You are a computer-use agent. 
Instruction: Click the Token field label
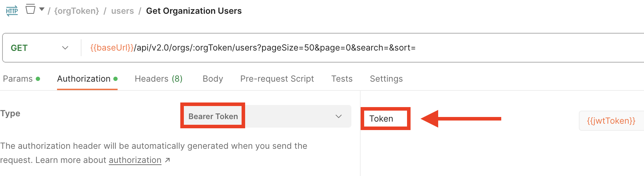(x=381, y=119)
